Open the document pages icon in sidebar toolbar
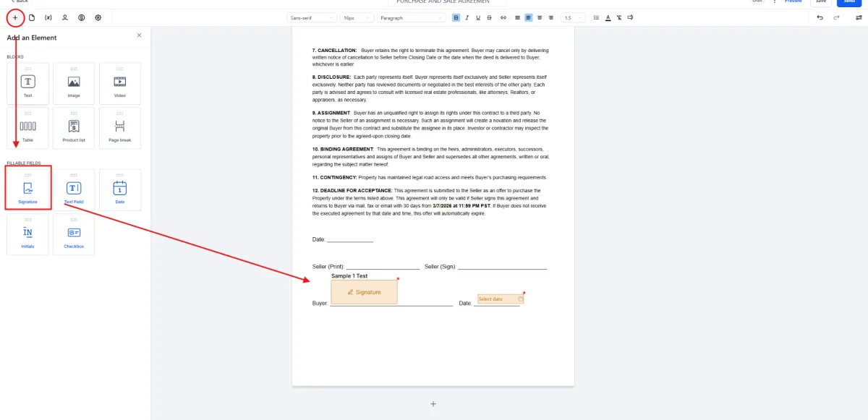This screenshot has width=868, height=420. click(32, 17)
